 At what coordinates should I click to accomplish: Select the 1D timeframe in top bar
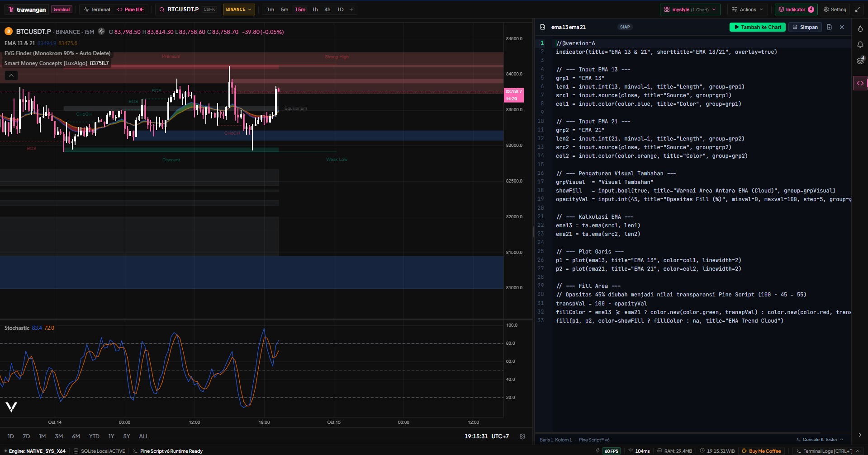[x=340, y=9]
